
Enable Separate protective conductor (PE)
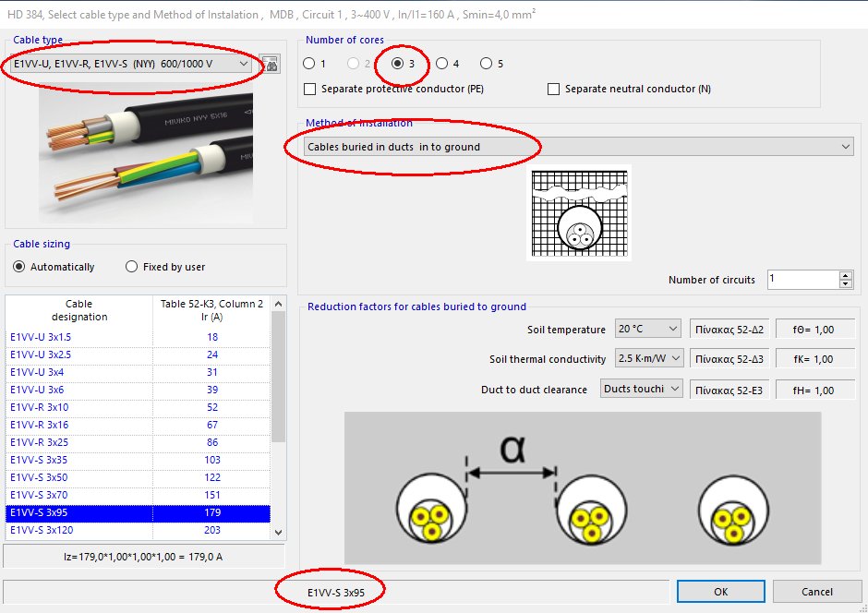[x=310, y=90]
